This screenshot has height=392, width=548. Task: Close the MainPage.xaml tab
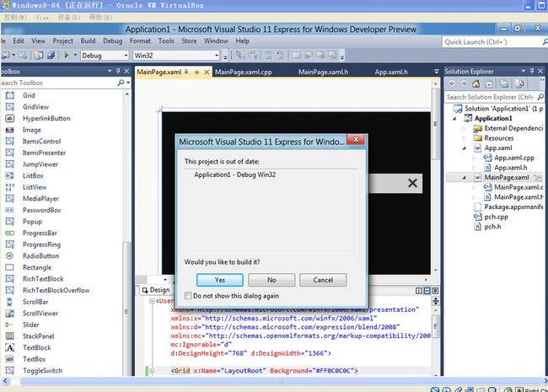207,72
